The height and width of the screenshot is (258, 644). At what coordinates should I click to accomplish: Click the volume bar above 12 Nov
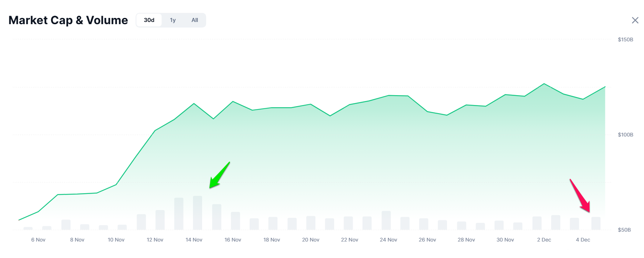pyautogui.click(x=160, y=220)
